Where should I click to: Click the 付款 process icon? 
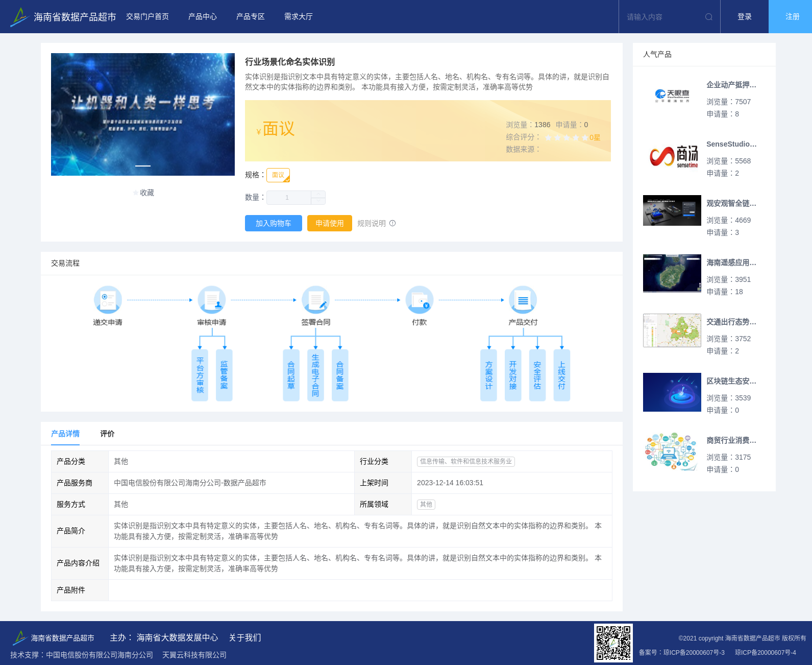[x=420, y=300]
